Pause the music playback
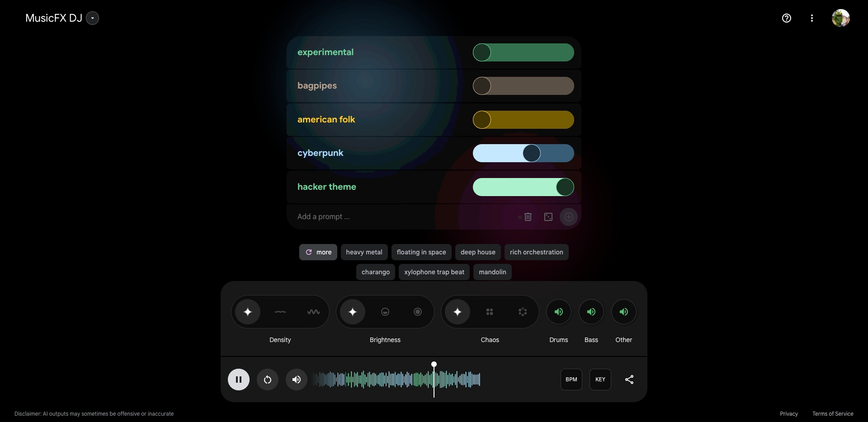 coord(239,380)
